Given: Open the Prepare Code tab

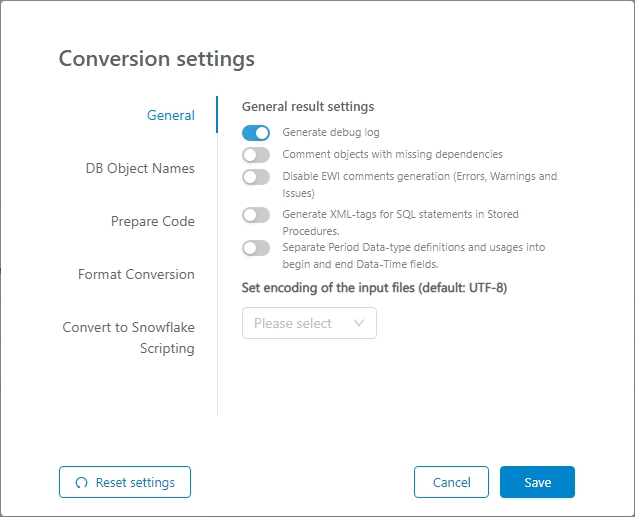Looking at the screenshot, I should pos(152,221).
